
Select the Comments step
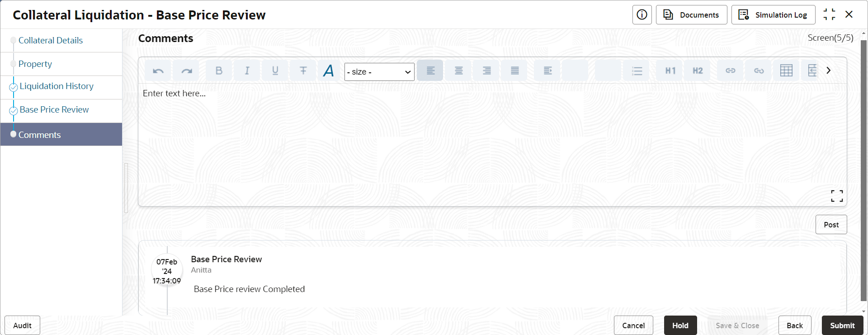(61, 134)
